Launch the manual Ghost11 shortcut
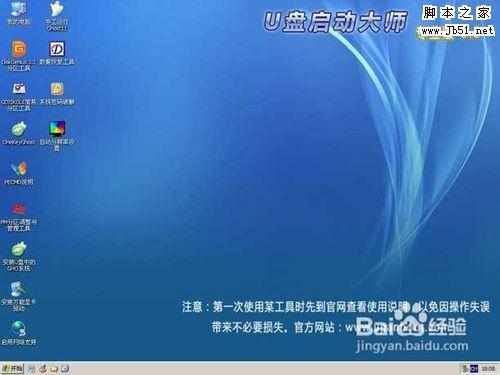Screen dimensions: 500x375 coord(57,15)
